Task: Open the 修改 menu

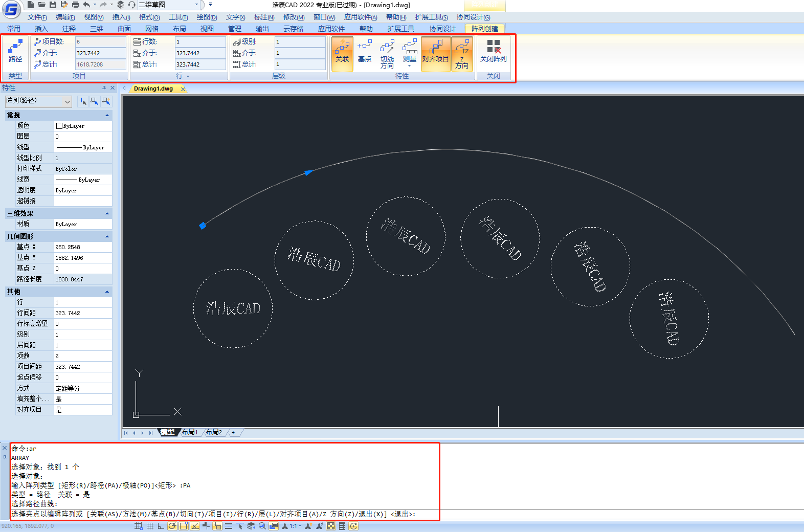Action: coord(294,17)
